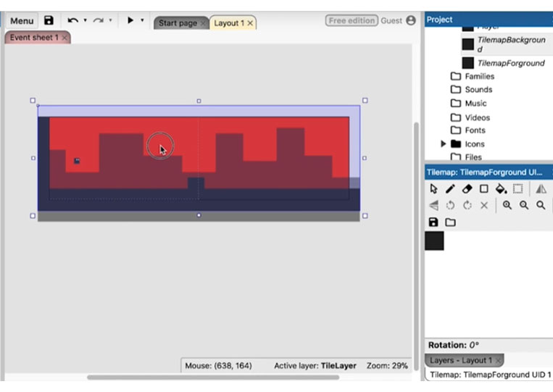Click the Rotation: 0° label
Viewport: 553px width, 392px height.
(x=453, y=345)
